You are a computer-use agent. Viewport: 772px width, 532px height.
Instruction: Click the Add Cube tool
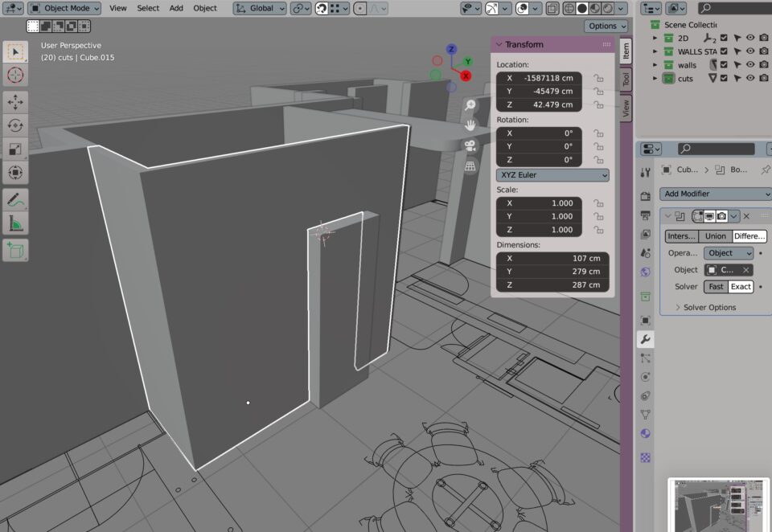pyautogui.click(x=15, y=250)
